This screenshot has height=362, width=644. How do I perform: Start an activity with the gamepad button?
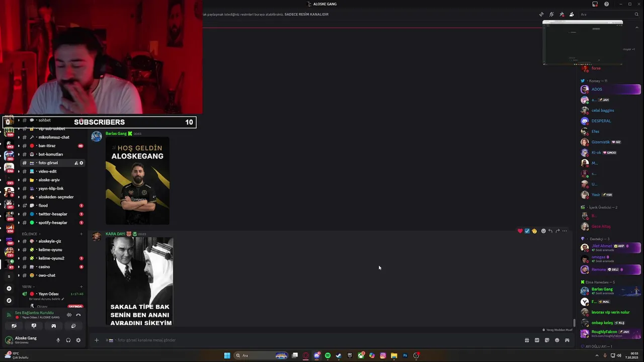click(x=53, y=326)
